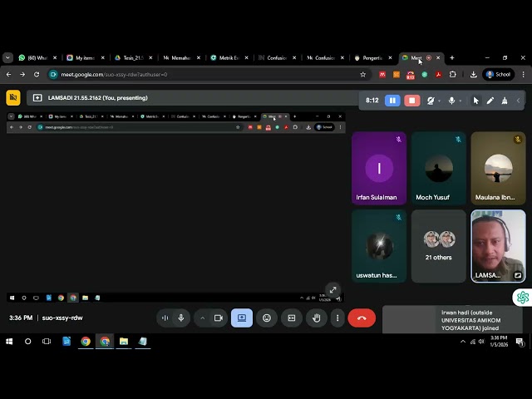
Task: Raise hand in the meeting
Action: 316,318
